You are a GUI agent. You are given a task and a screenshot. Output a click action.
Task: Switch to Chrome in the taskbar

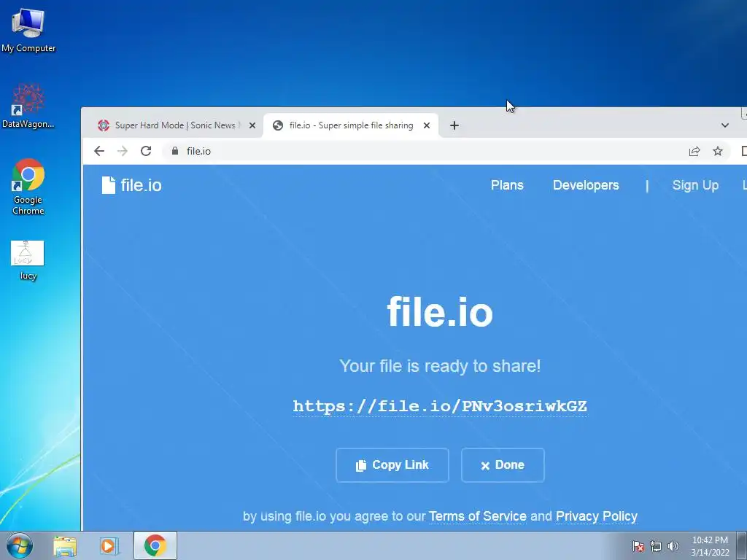pyautogui.click(x=155, y=545)
